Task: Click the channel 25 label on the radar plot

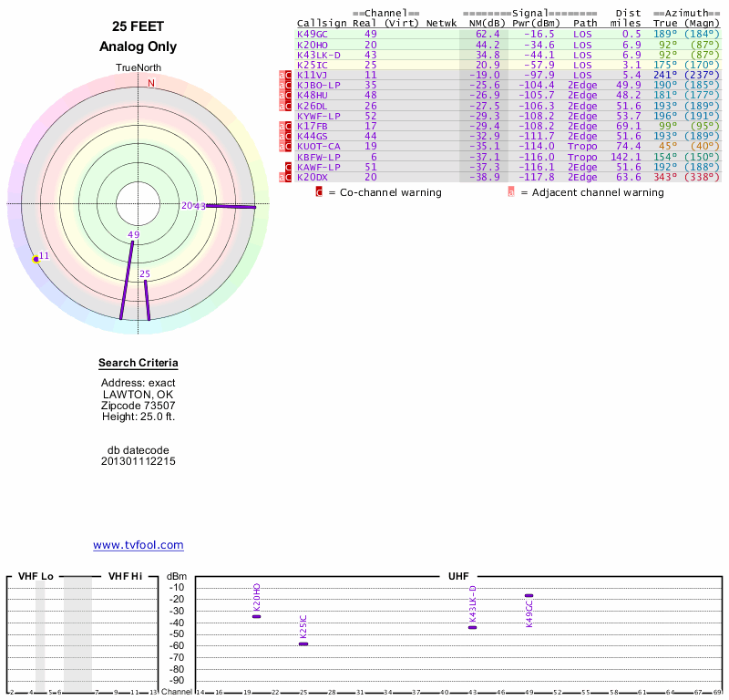Action: pos(145,273)
